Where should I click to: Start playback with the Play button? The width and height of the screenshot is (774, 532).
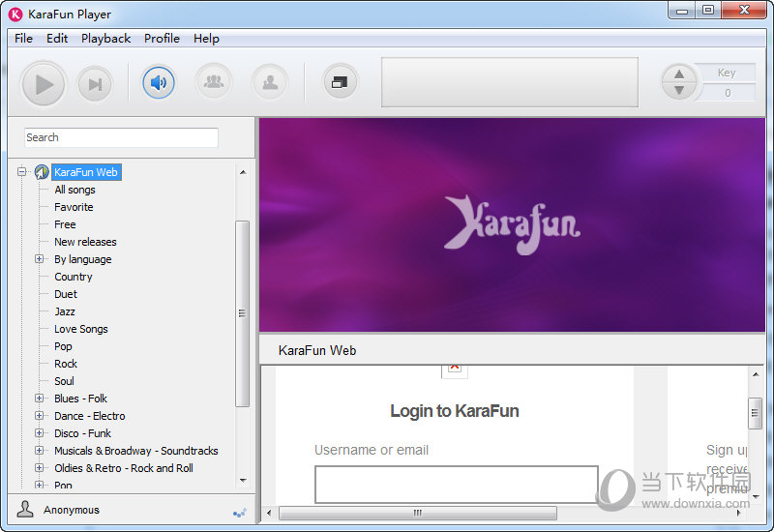point(44,84)
